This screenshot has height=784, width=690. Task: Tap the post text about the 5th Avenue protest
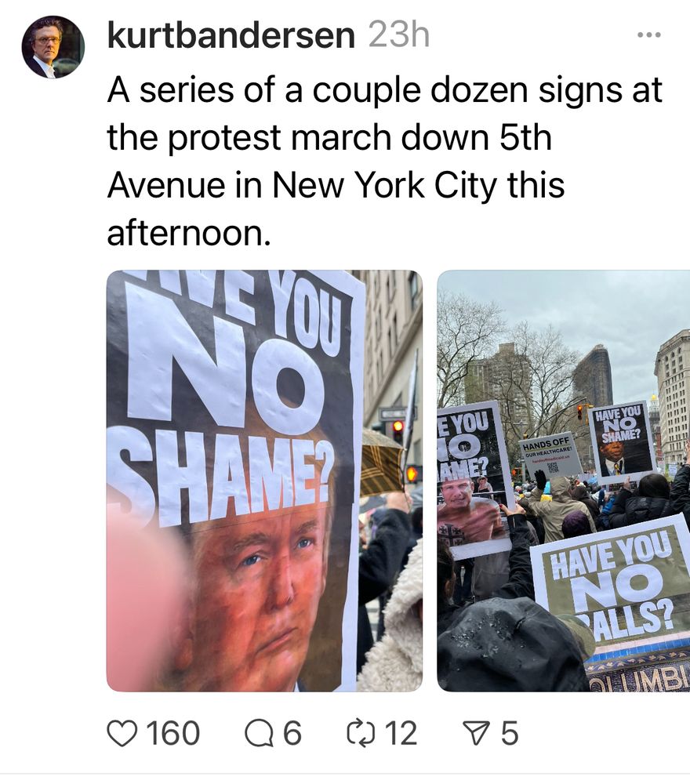tap(385, 161)
